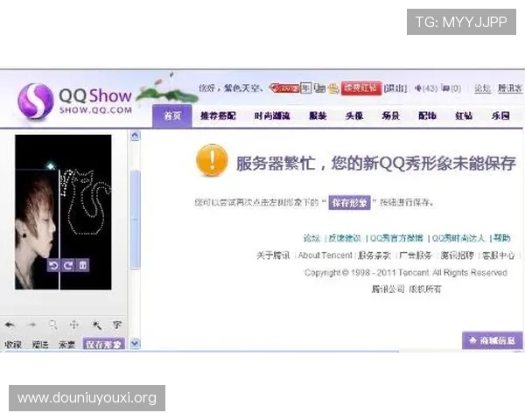Open the 服装 clothing tab

(x=318, y=115)
